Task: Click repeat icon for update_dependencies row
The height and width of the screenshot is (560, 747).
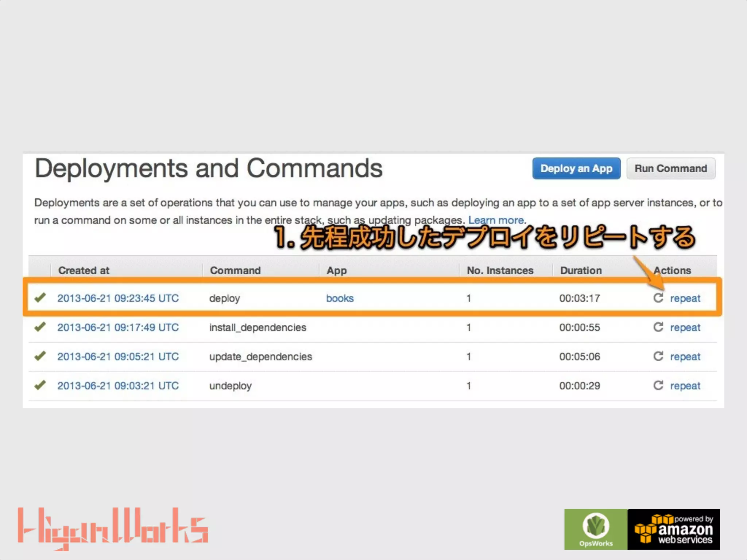Action: [x=658, y=356]
